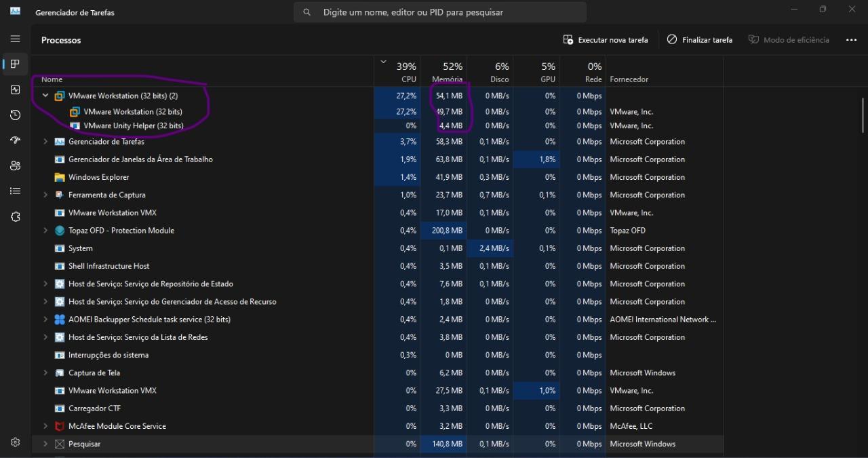Screen dimensions: 868x458
Task: Sort by the GPU column header
Action: pos(536,71)
